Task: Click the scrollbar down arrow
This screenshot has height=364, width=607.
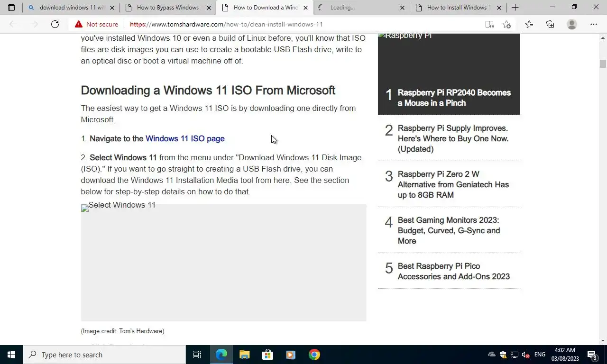Action: pyautogui.click(x=603, y=341)
